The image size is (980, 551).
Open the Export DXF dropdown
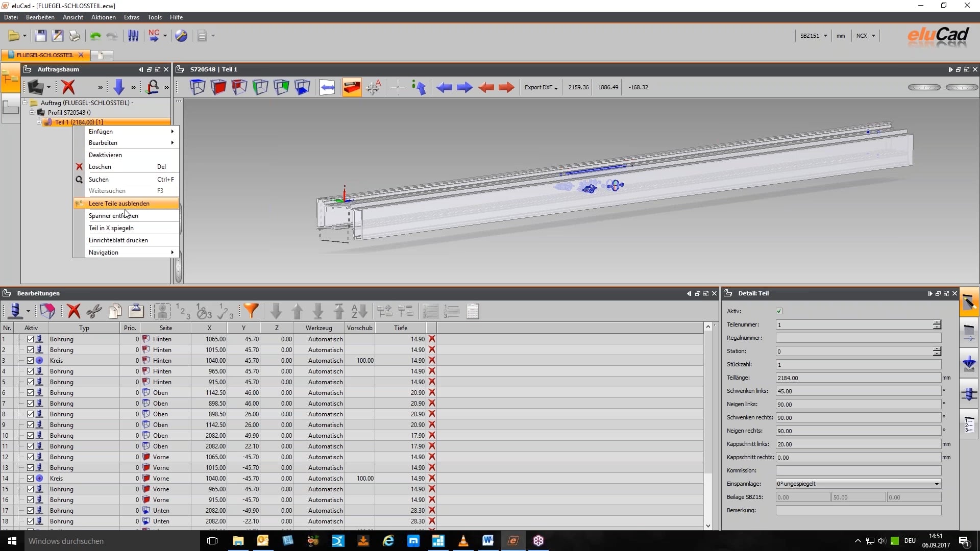point(541,87)
